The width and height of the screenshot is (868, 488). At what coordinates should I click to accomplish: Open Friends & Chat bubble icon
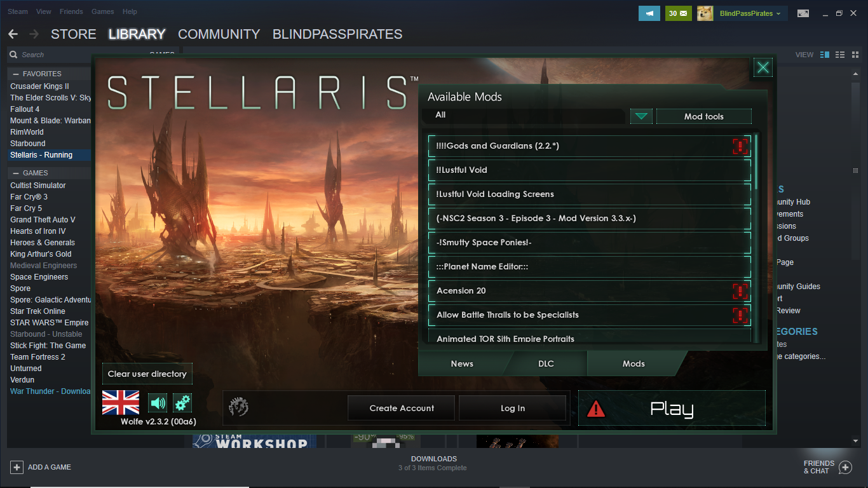(845, 468)
